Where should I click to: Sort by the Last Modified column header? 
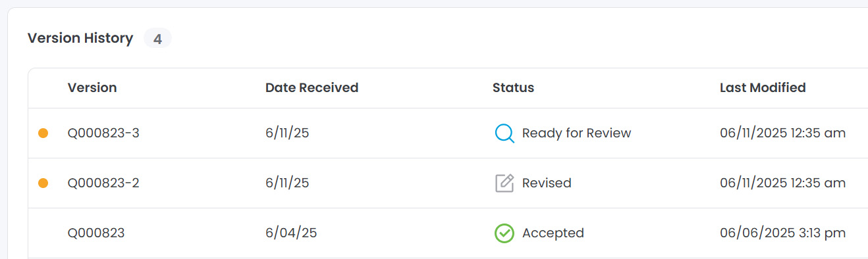763,87
